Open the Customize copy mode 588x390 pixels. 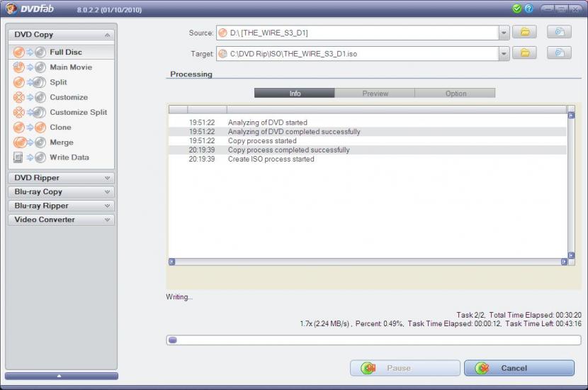pyautogui.click(x=61, y=97)
